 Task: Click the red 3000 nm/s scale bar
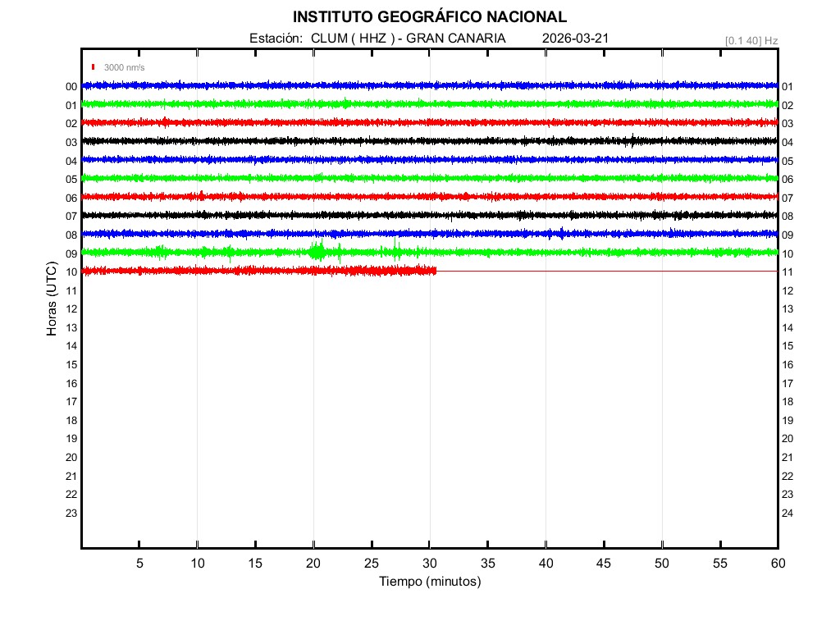[94, 67]
